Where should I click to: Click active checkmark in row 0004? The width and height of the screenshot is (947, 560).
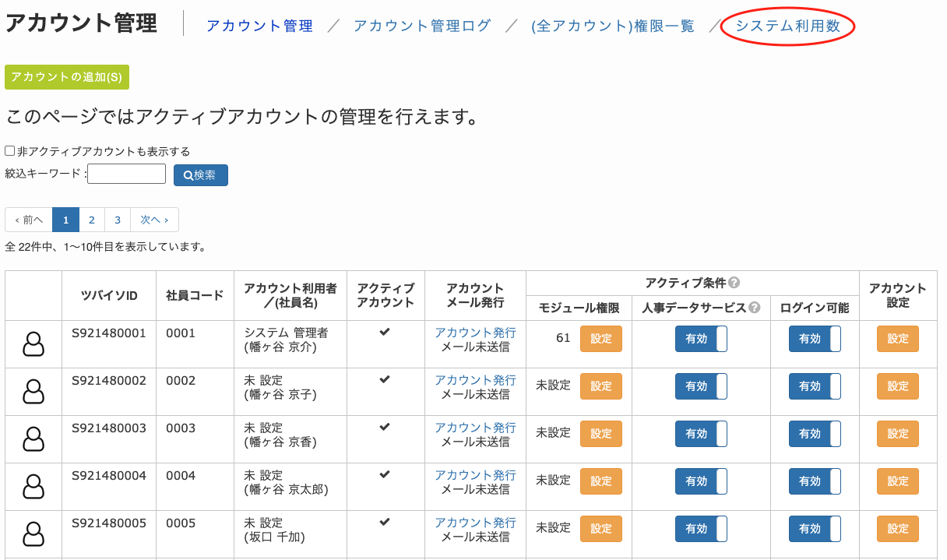click(385, 474)
